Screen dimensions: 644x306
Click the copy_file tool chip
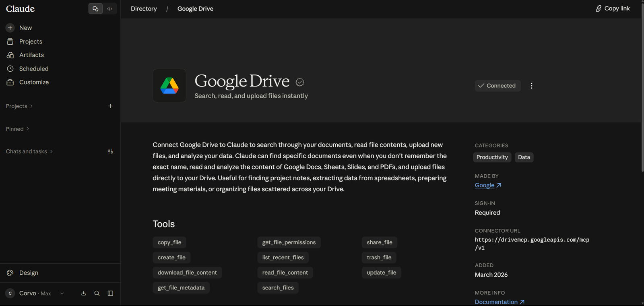point(169,242)
